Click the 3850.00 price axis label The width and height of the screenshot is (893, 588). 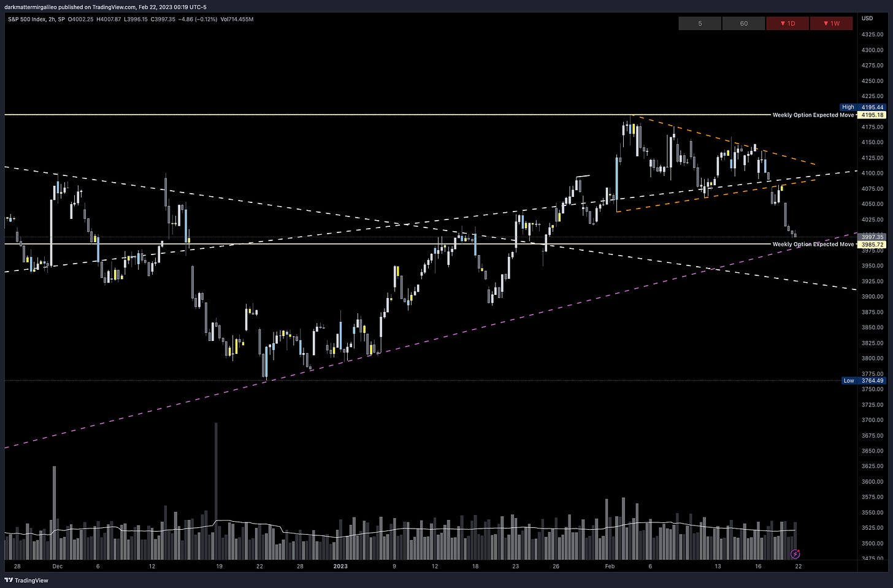(872, 328)
